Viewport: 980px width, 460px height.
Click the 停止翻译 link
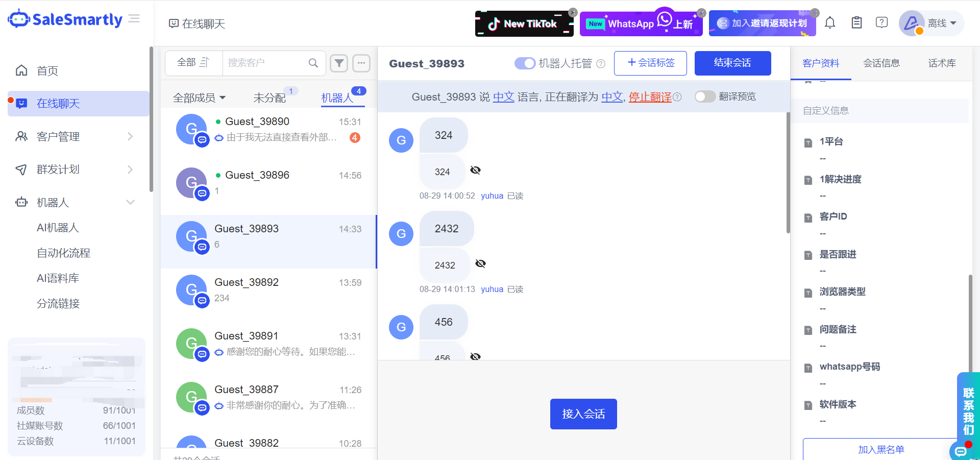pos(649,96)
